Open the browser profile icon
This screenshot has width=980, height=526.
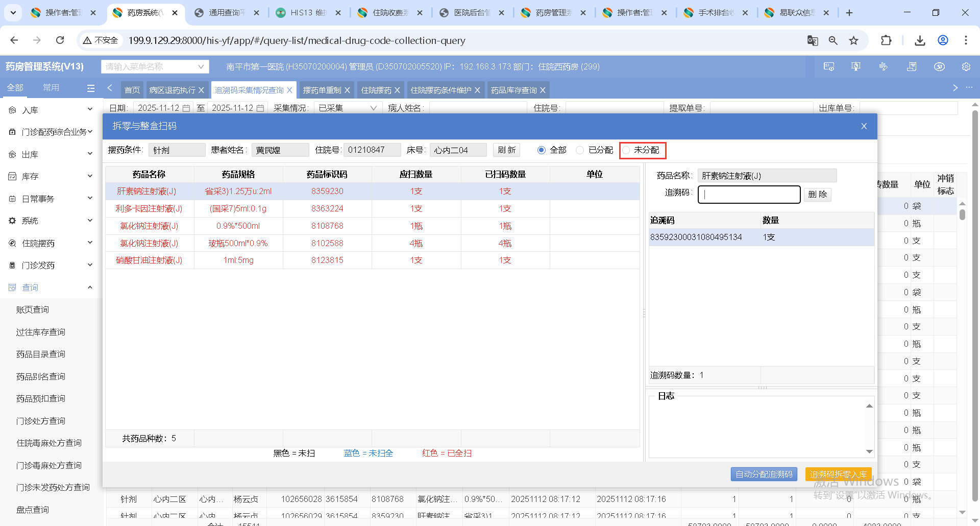click(x=943, y=40)
